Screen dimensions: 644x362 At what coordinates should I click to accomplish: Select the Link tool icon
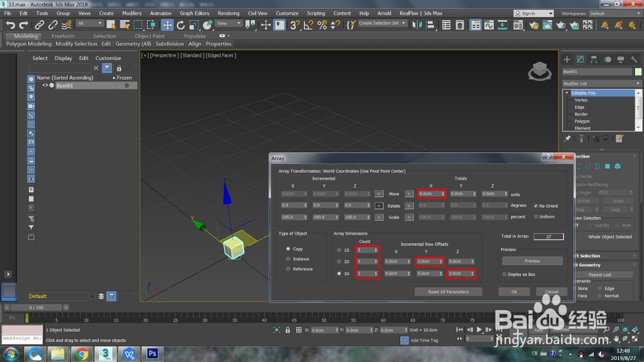tap(39, 25)
